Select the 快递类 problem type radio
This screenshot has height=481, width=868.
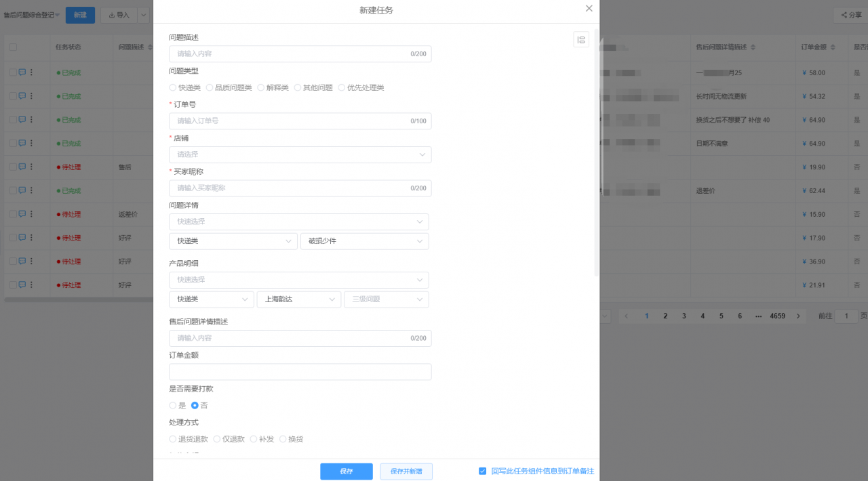pos(173,87)
